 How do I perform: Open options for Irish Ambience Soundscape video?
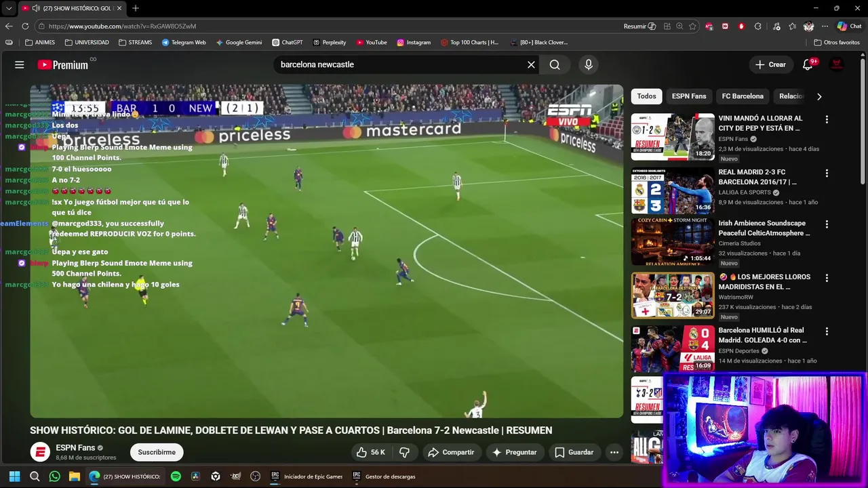[827, 224]
